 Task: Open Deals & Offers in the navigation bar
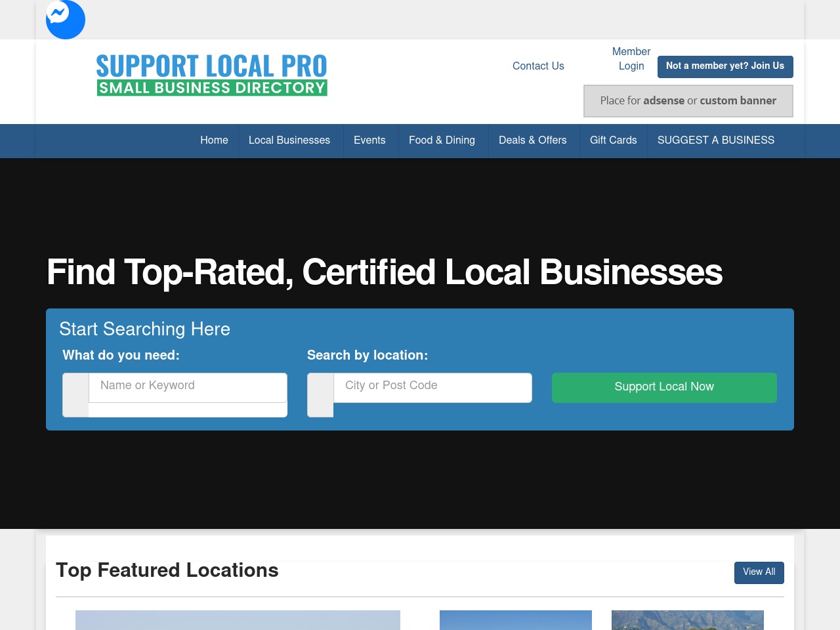click(532, 140)
